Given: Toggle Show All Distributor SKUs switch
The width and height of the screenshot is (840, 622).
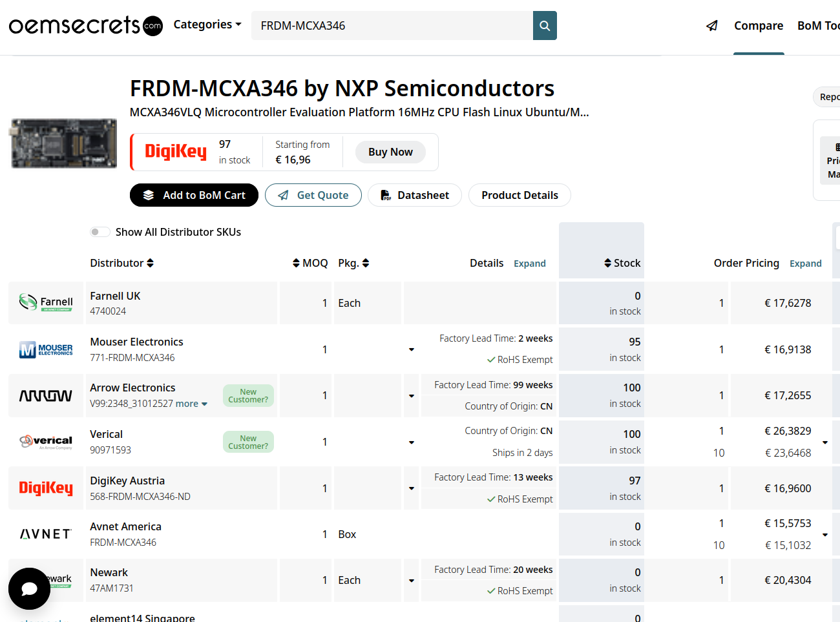Looking at the screenshot, I should [x=100, y=232].
